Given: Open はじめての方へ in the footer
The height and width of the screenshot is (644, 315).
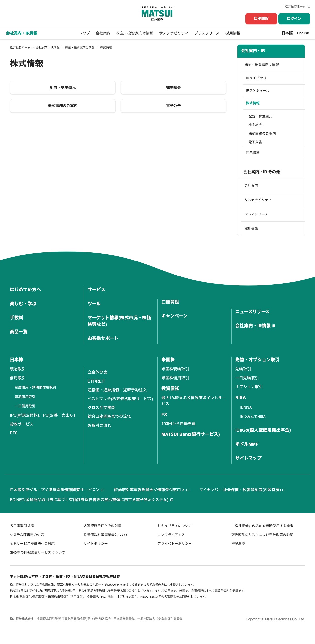Looking at the screenshot, I should coord(25,290).
